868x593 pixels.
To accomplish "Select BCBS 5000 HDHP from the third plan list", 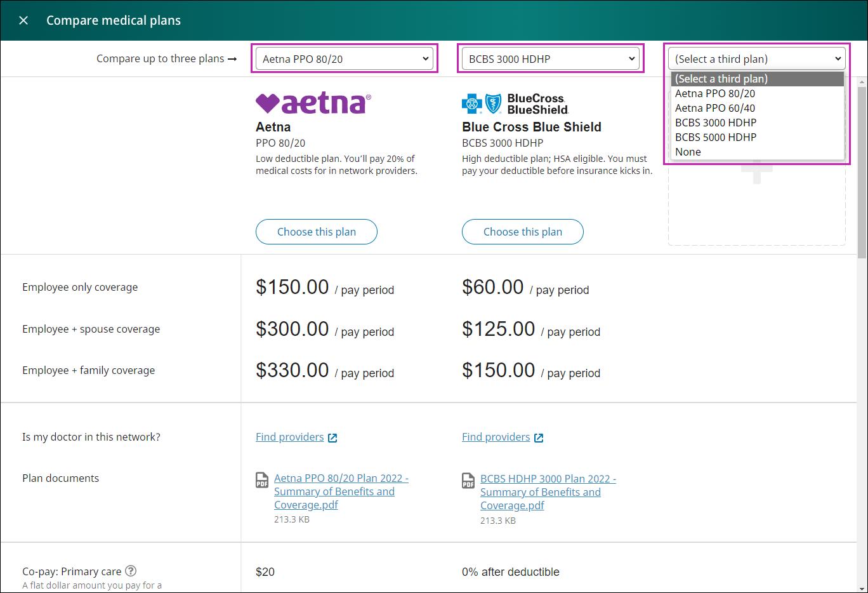I will point(716,137).
